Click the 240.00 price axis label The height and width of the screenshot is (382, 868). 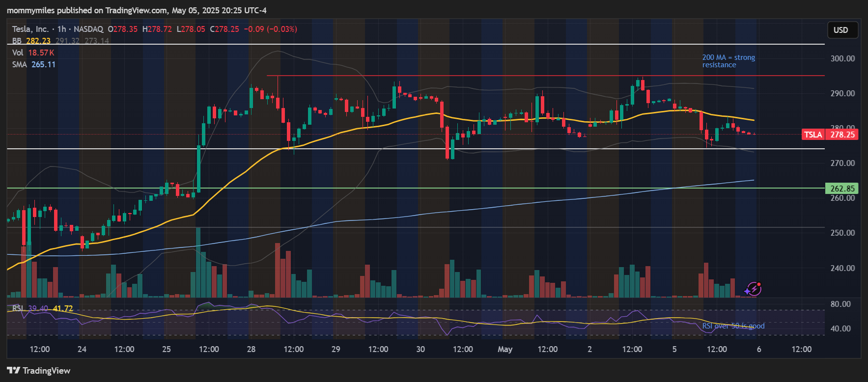(842, 268)
